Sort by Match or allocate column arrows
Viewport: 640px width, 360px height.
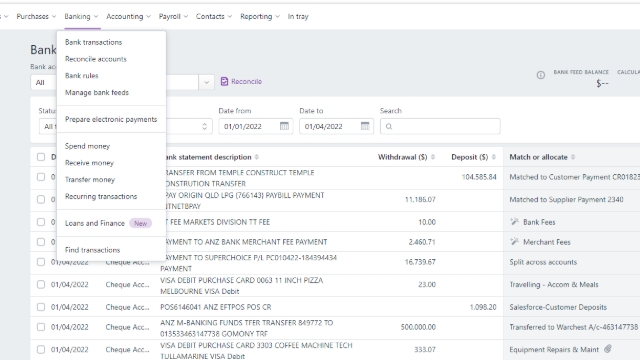[x=573, y=157]
